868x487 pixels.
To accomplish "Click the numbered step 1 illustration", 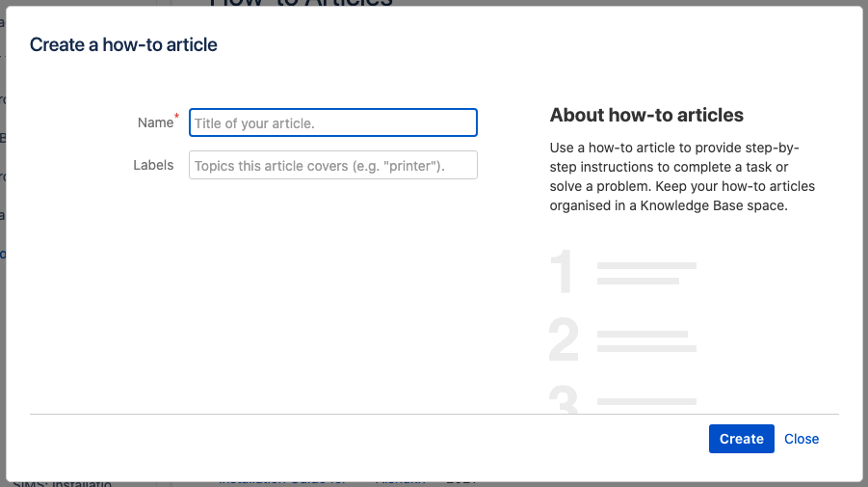I will [x=563, y=272].
